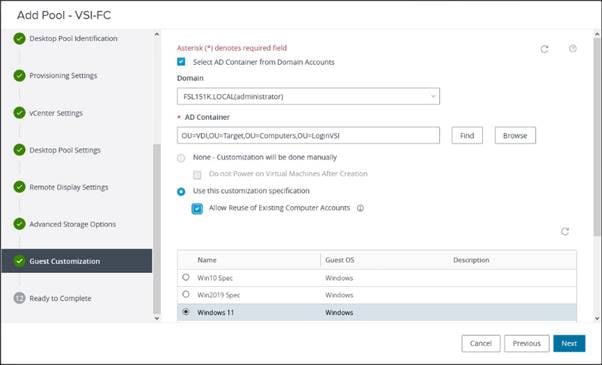Click the info icon beside Allow Reuse
The image size is (602, 365).
pyautogui.click(x=360, y=208)
